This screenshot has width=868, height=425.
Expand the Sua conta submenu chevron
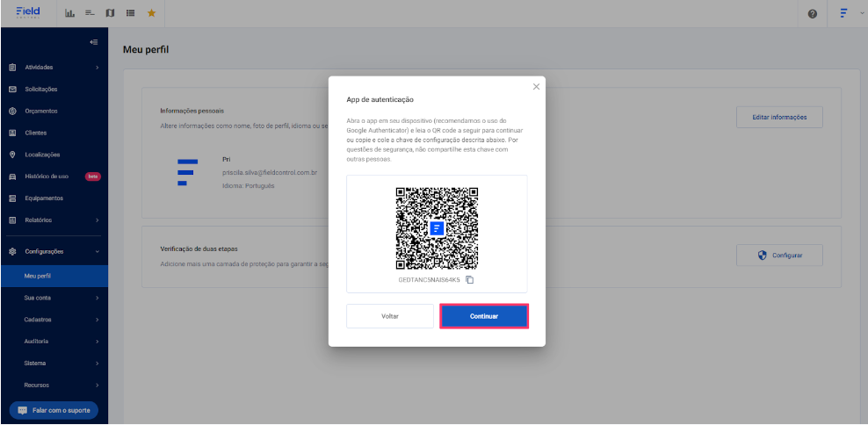click(97, 298)
